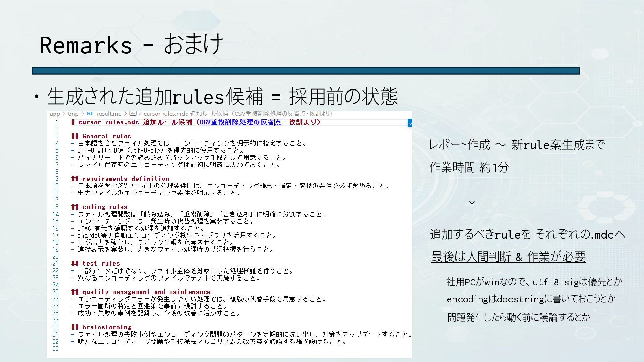Click the note '問題発生したら動く前に議論するとか'
This screenshot has height=362, width=644.
tap(519, 317)
